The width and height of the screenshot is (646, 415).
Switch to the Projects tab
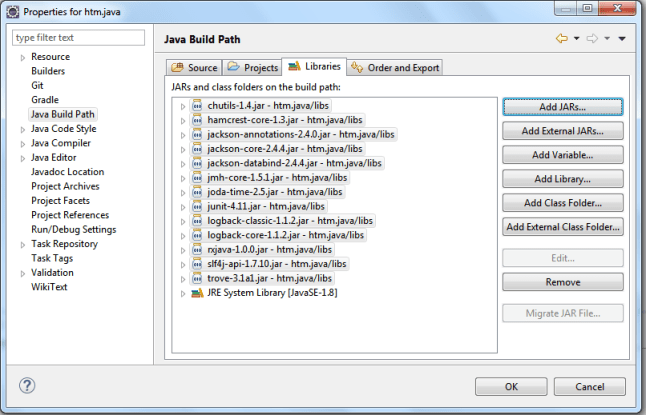coord(253,68)
